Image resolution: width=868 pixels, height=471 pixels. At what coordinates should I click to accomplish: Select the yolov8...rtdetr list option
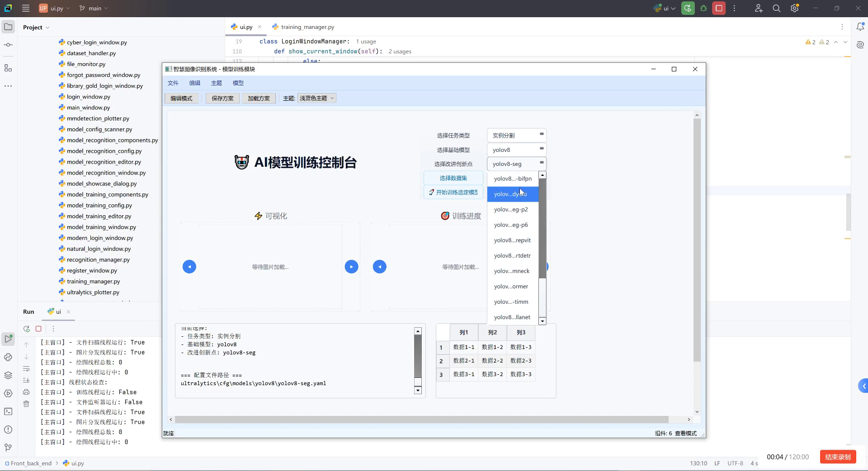pyautogui.click(x=513, y=255)
